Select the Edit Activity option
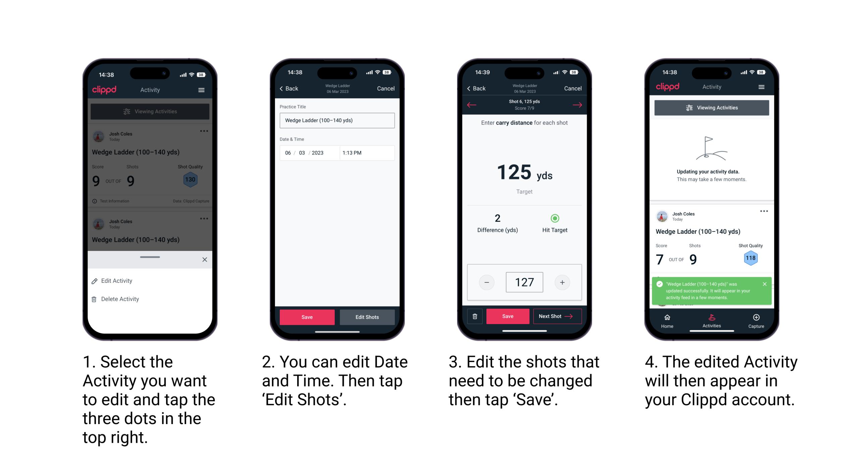Viewport: 868px width, 467px height. pyautogui.click(x=118, y=281)
